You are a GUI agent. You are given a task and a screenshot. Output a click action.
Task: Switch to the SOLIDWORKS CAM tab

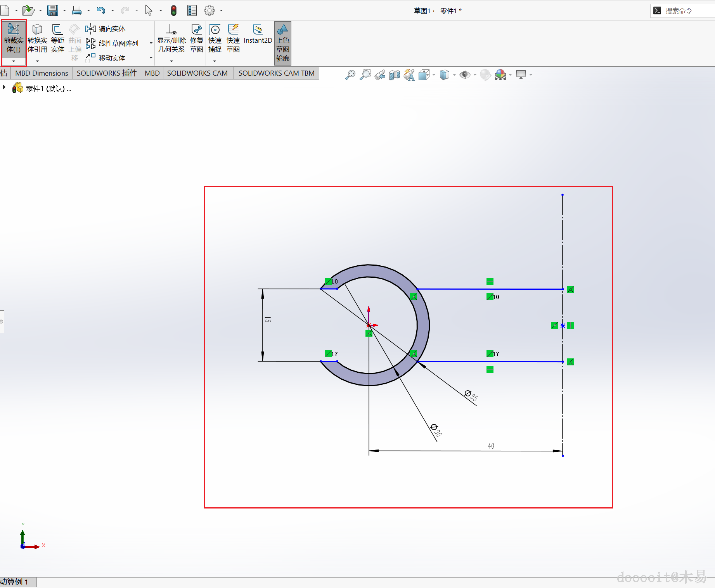click(x=197, y=73)
